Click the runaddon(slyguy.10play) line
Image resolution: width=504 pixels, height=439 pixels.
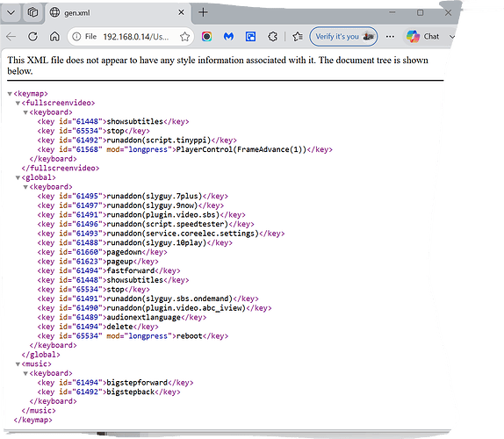[x=134, y=242]
